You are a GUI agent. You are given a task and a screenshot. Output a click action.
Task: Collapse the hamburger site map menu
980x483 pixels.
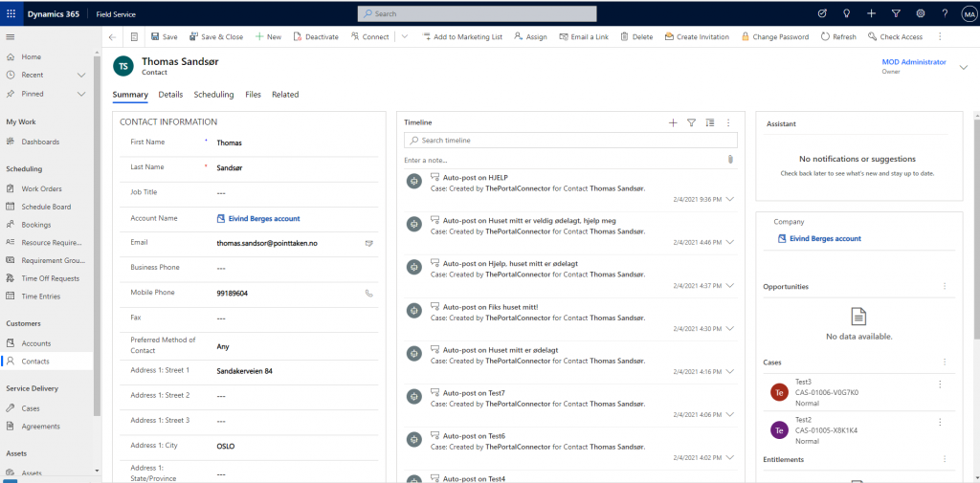pyautogui.click(x=10, y=37)
